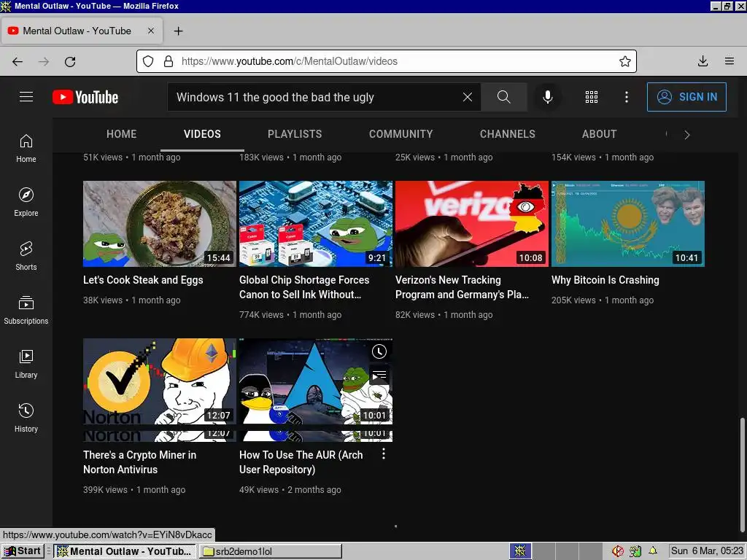This screenshot has width=747, height=560.
Task: Add AUR video to queue
Action: [379, 376]
